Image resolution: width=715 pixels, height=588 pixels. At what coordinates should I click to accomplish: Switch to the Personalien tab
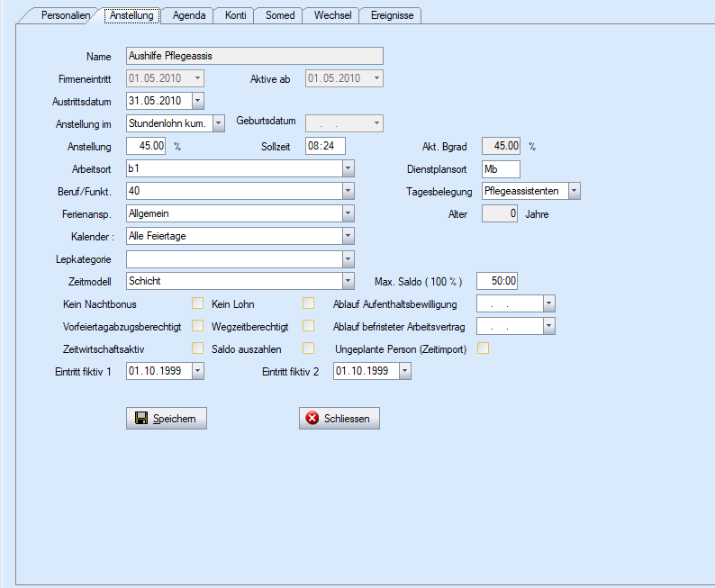[x=65, y=15]
